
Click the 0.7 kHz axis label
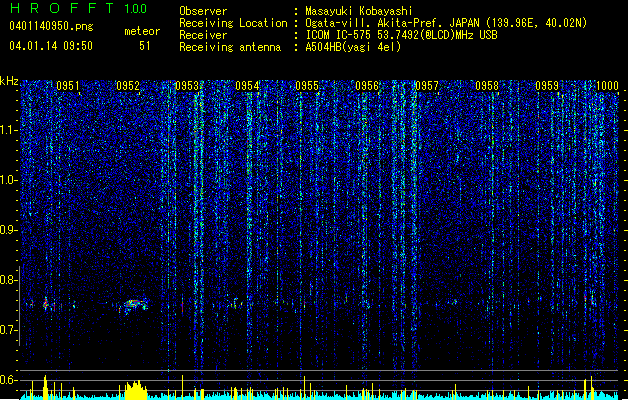coord(9,330)
